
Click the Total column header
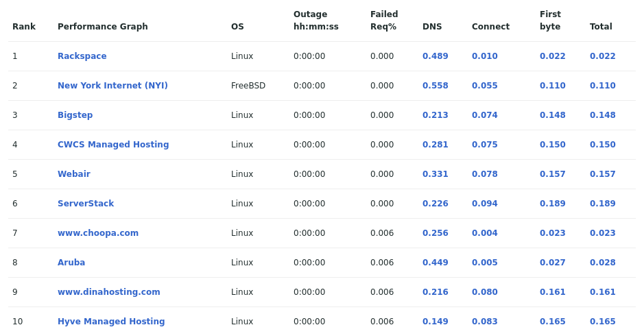601,26
